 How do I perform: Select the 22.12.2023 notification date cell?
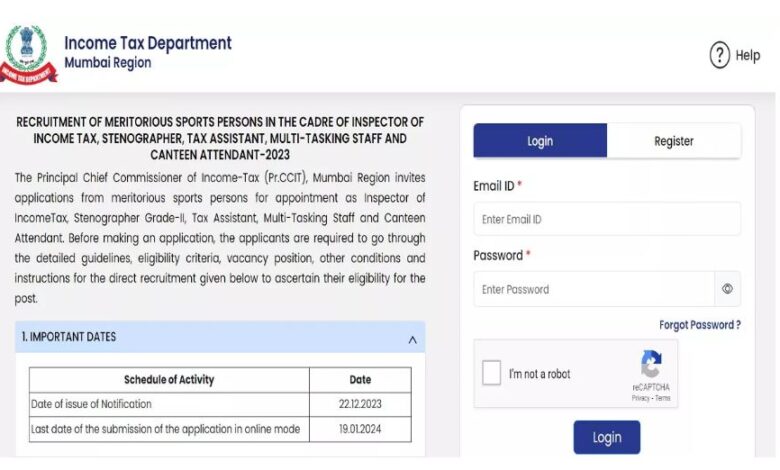(360, 404)
